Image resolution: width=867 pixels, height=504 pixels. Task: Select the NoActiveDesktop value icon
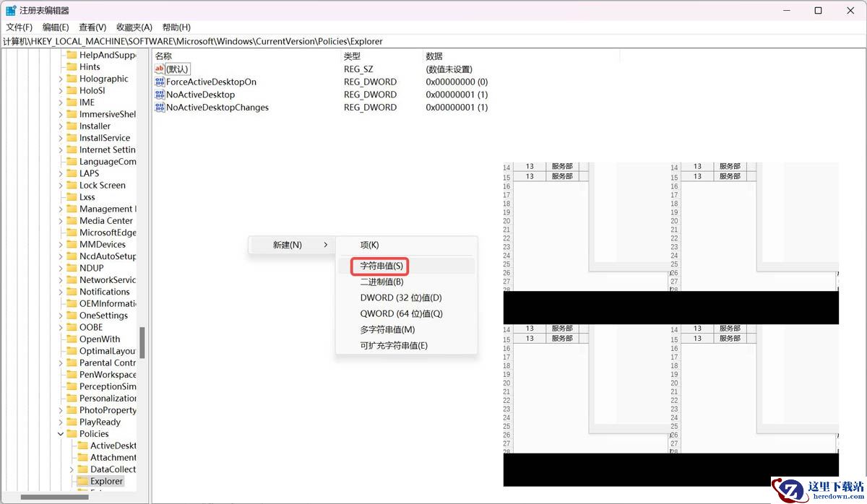(160, 95)
